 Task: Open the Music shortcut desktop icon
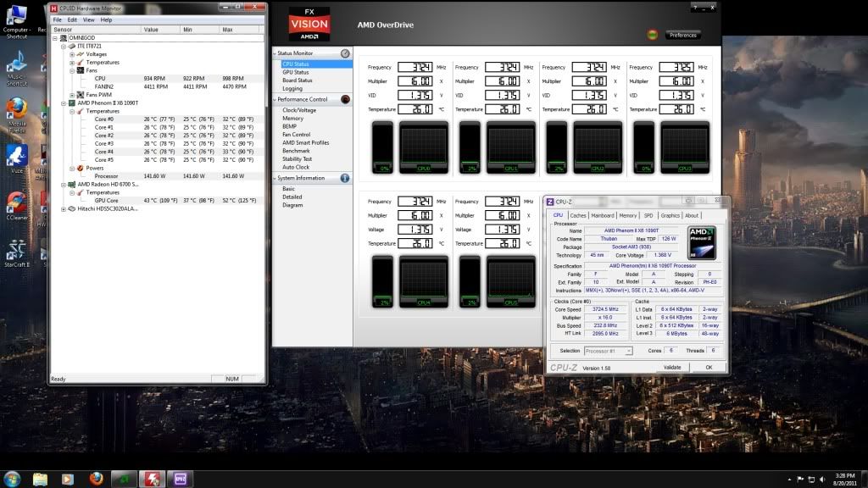[x=16, y=69]
